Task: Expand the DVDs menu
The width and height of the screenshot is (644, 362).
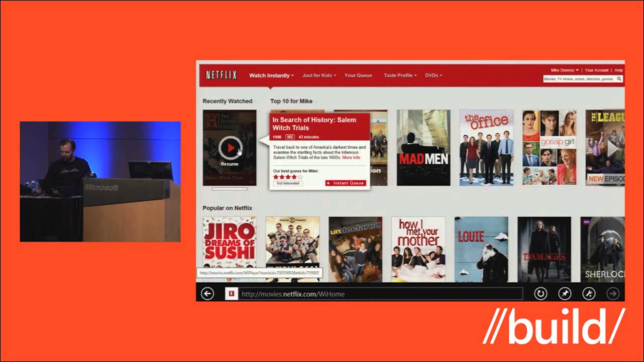Action: pyautogui.click(x=433, y=75)
